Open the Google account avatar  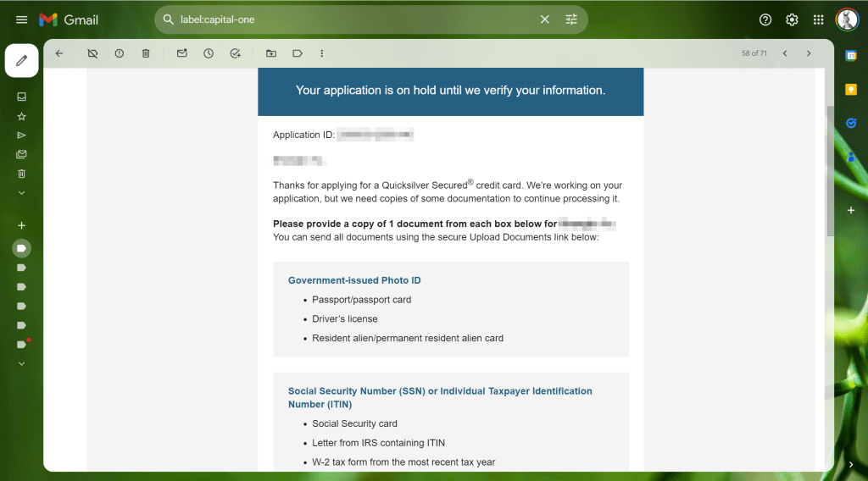847,20
